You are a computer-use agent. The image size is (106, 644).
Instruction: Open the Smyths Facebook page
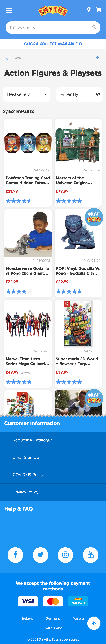tap(15, 555)
